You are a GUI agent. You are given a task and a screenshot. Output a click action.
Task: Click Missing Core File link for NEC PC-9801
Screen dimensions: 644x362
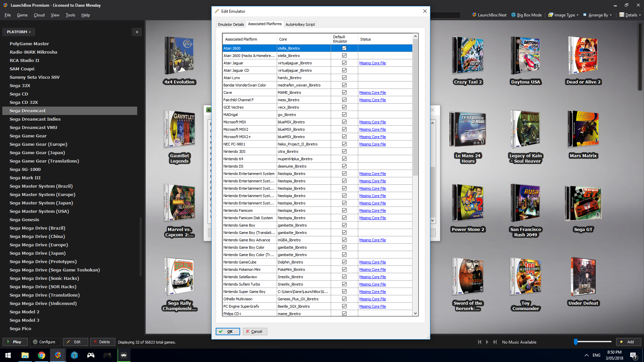pos(372,144)
